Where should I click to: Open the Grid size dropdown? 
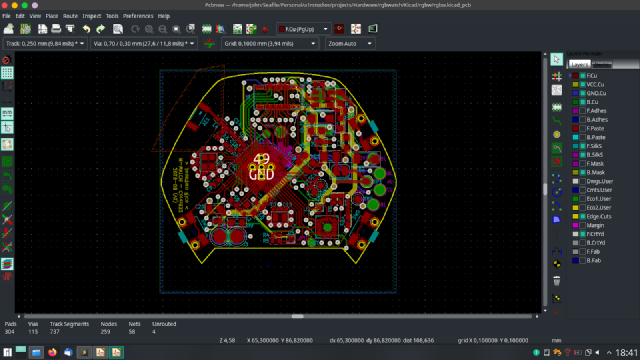coord(270,43)
